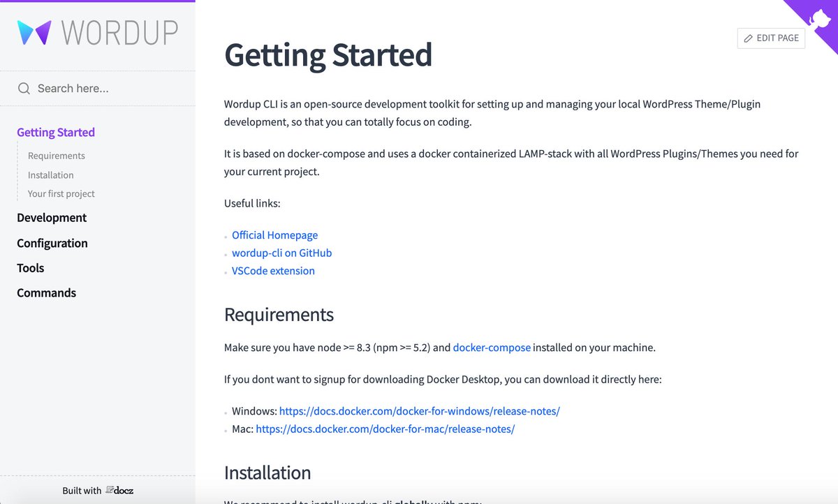
Task: Open the Development sidebar section
Action: point(52,218)
